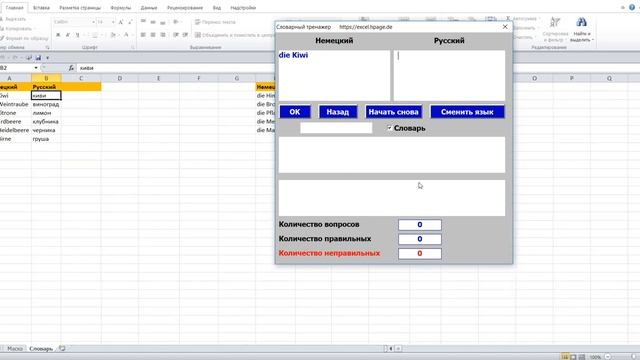Open the Вид ribbon tab

pyautogui.click(x=217, y=8)
